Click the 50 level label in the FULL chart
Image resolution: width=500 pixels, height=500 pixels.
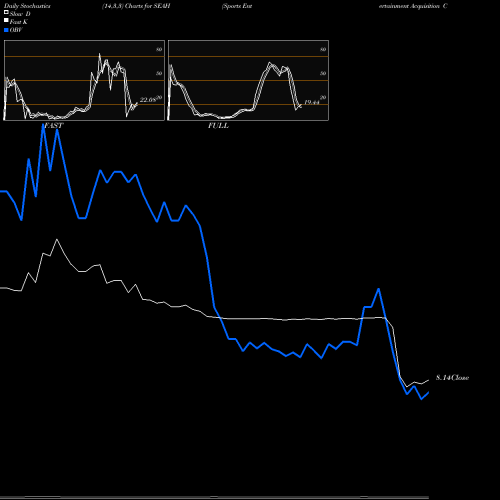[323, 73]
